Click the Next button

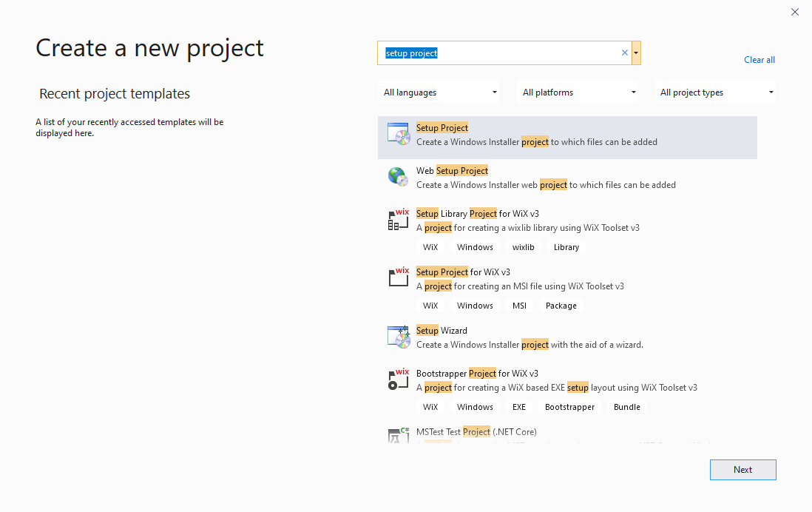(x=742, y=469)
